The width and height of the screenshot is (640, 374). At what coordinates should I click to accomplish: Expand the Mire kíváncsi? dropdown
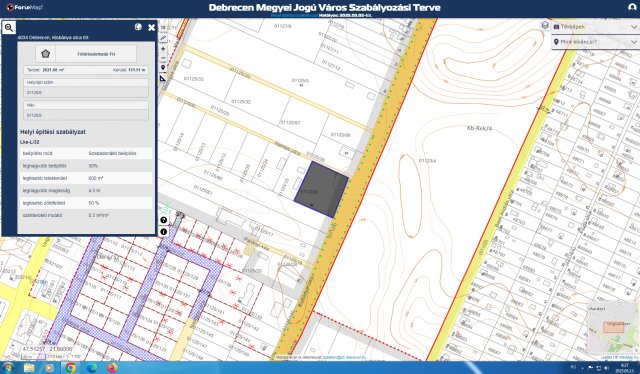coord(596,42)
